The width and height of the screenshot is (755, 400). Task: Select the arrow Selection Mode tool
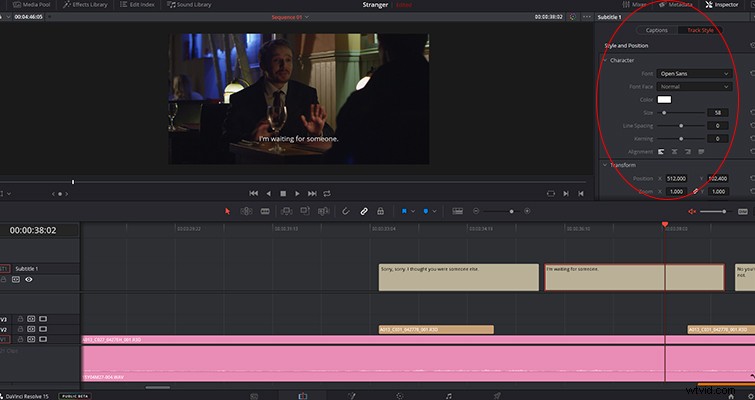228,211
